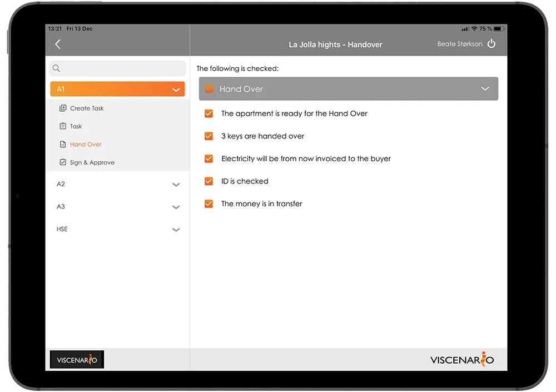Tap the battery icon in status bar
Screen dimensions: 556x392
click(498, 29)
